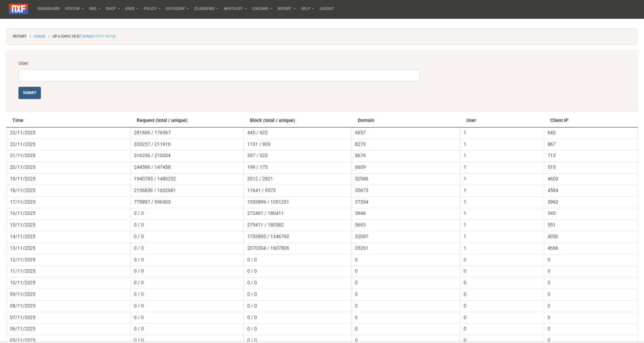Click the NXF logo icon
644x343 pixels.
[x=18, y=9]
